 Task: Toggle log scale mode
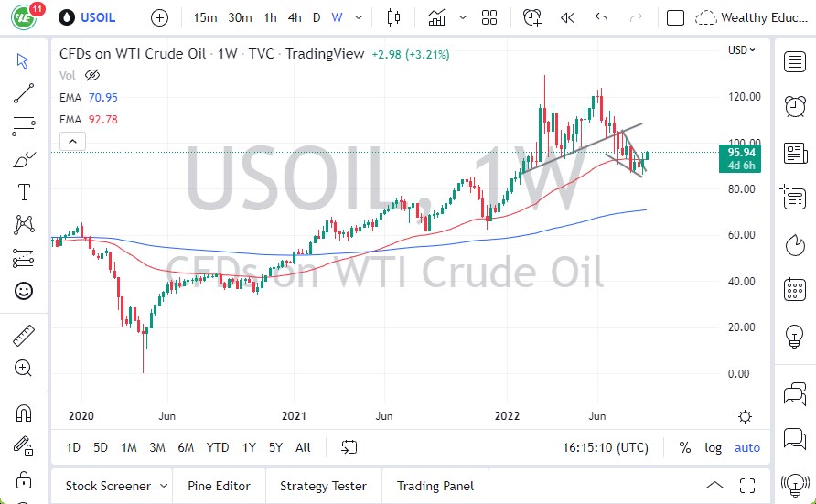714,448
